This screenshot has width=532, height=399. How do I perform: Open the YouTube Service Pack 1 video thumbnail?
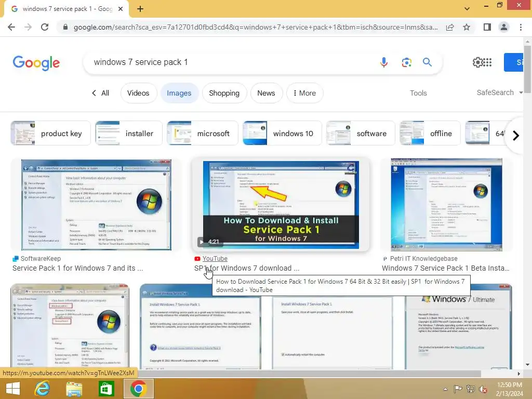coord(281,205)
